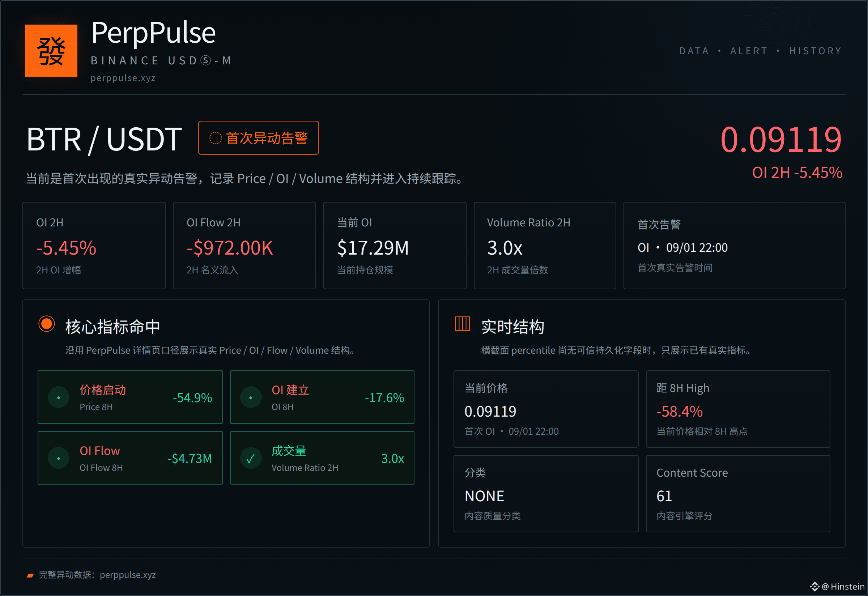868x596 pixels.
Task: Click the checkmark icon in 成交量 card
Action: [251, 458]
